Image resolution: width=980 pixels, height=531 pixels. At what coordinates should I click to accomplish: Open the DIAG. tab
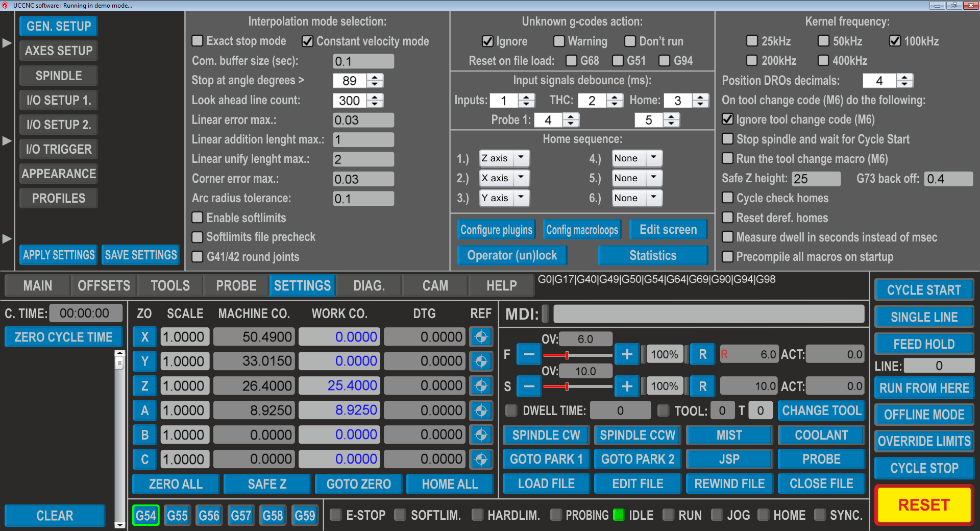tap(369, 285)
